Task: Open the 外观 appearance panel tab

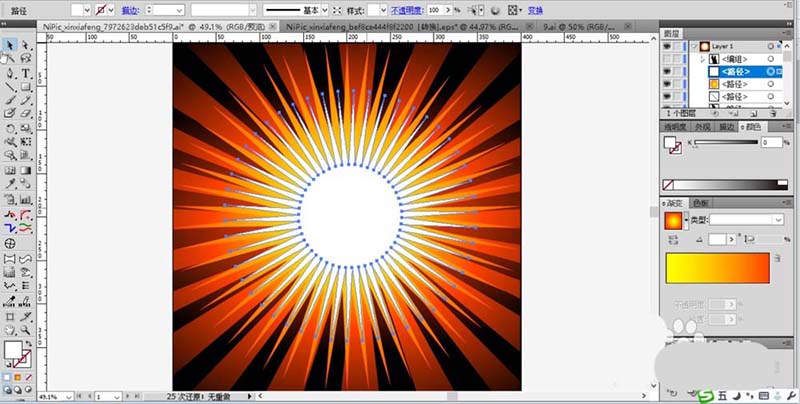Action: (x=703, y=127)
